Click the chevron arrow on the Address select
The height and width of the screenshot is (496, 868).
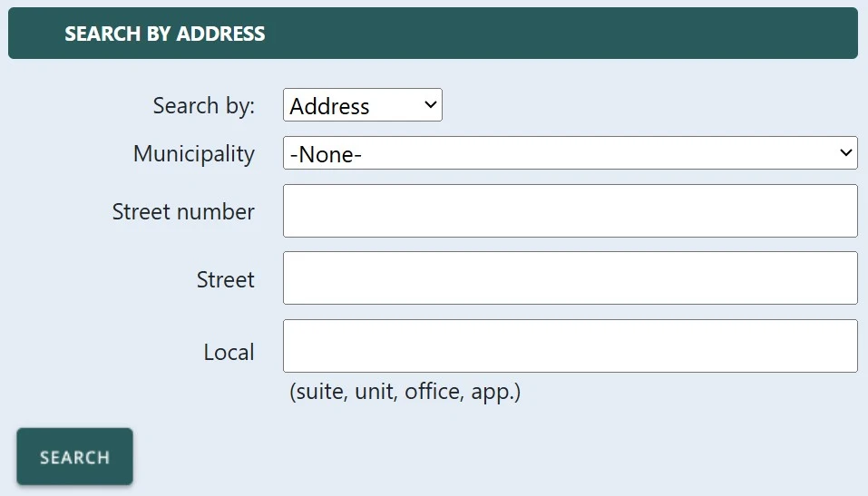(430, 105)
